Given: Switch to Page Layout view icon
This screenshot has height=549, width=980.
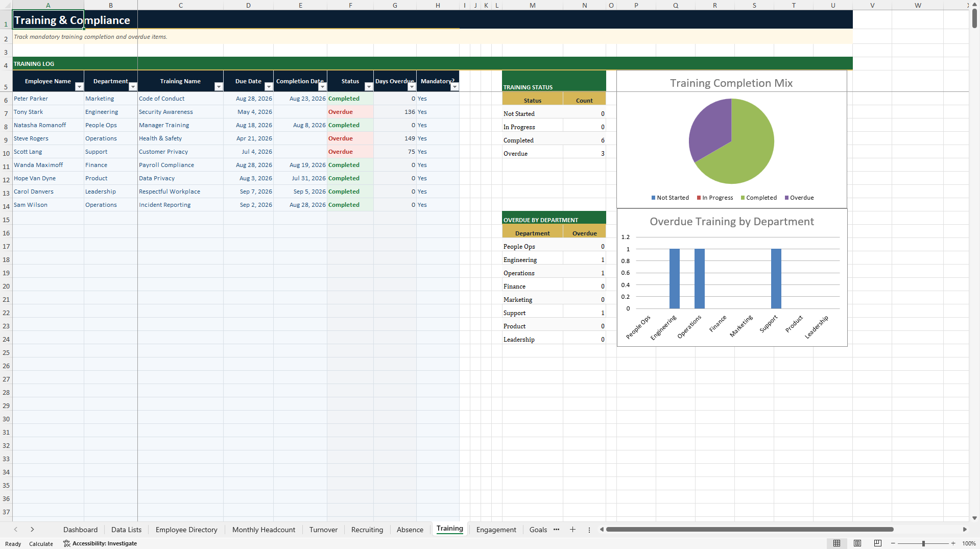Looking at the screenshot, I should tap(857, 543).
